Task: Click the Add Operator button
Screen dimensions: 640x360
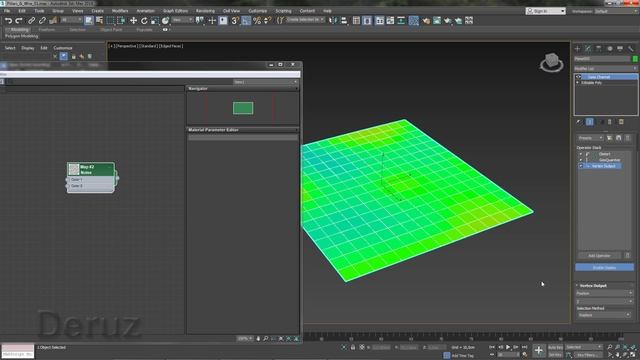Action: click(x=599, y=256)
